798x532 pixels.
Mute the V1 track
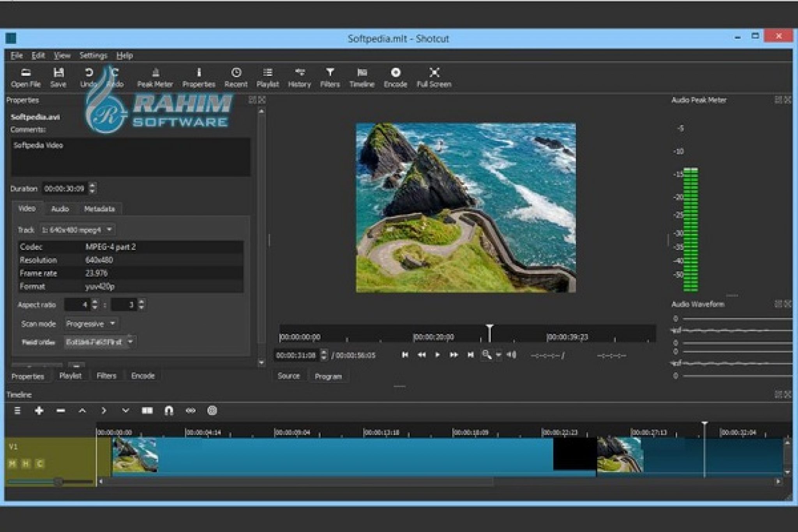pyautogui.click(x=12, y=463)
